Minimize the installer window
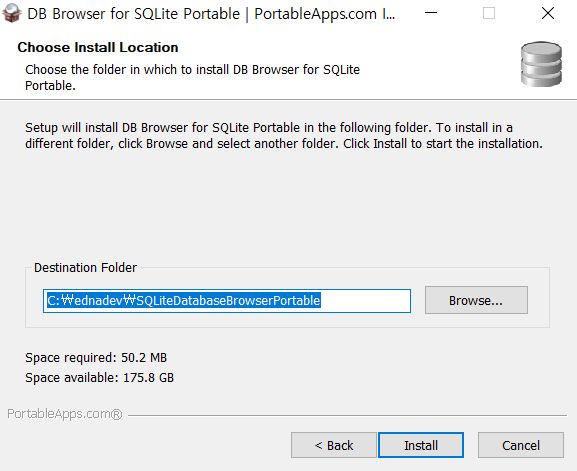The image size is (577, 471). [431, 13]
